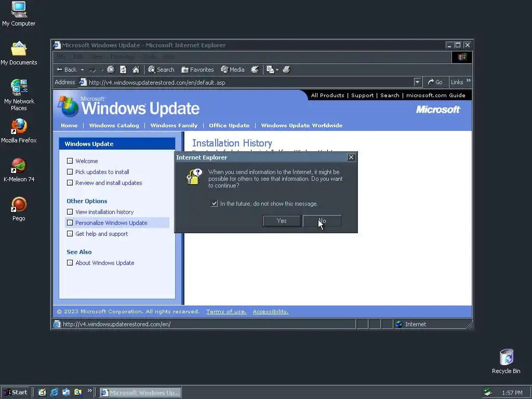Open the Windows Family tab
Image resolution: width=532 pixels, height=399 pixels.
(x=174, y=125)
